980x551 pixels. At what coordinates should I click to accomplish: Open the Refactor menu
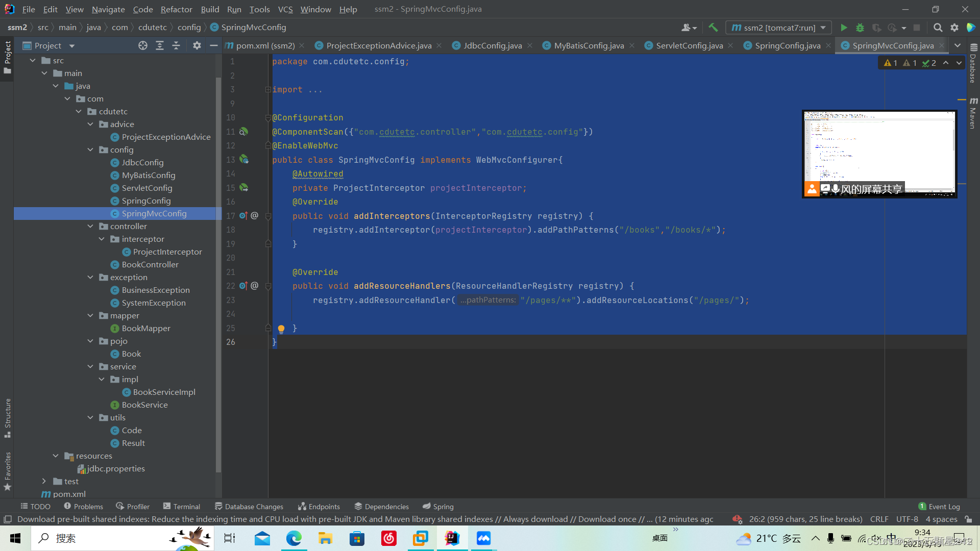(x=176, y=9)
